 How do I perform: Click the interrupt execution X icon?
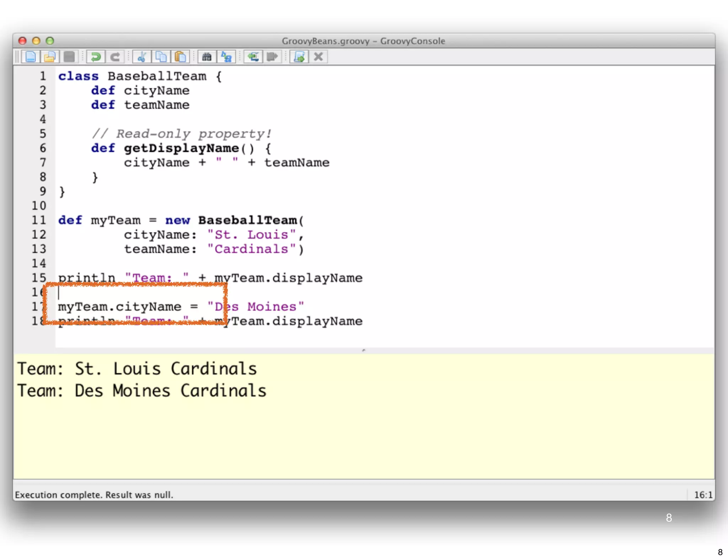(x=318, y=57)
